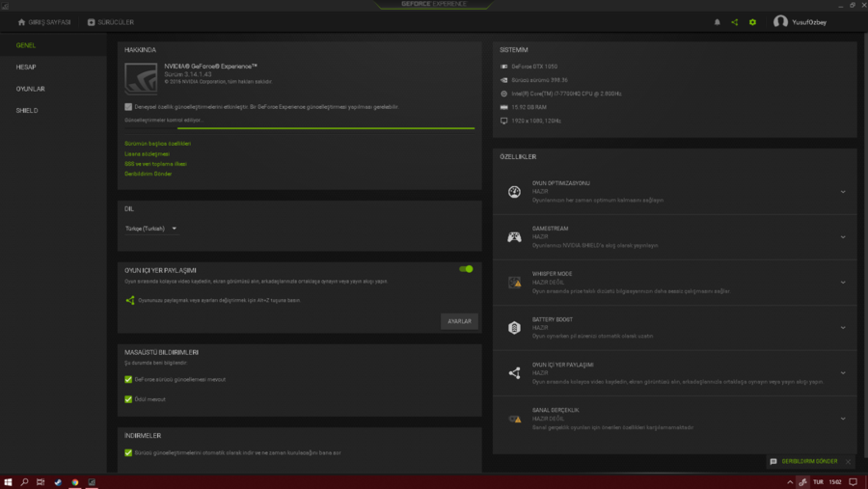Click the Sanal Gerçeklik headset icon
The height and width of the screenshot is (489, 868).
pos(514,419)
